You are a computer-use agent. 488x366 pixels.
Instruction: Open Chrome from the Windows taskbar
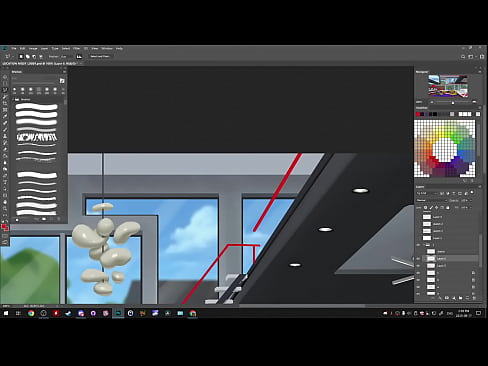point(31,313)
